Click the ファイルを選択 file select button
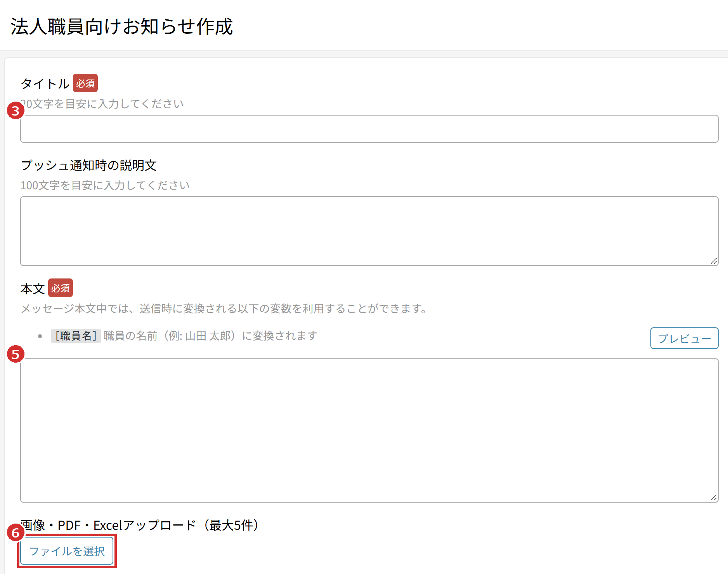Viewport: 728px width, 574px height. (x=67, y=551)
